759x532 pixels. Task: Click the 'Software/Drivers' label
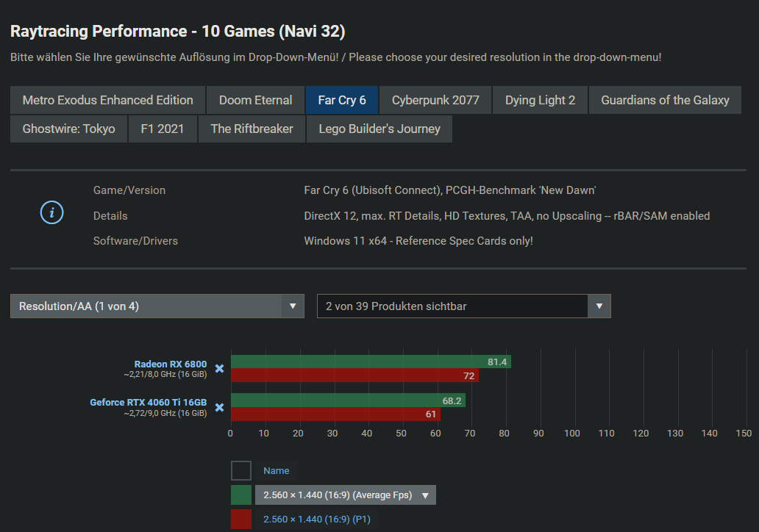[x=135, y=241]
